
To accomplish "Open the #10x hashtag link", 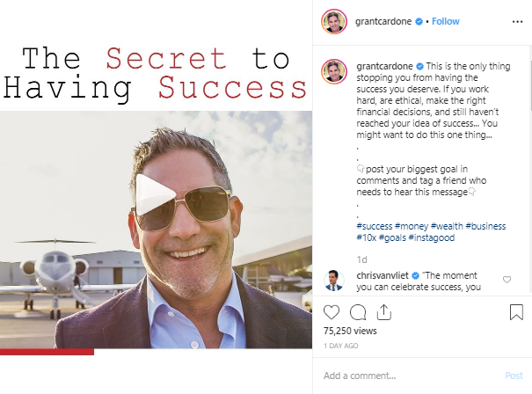I will [x=367, y=237].
